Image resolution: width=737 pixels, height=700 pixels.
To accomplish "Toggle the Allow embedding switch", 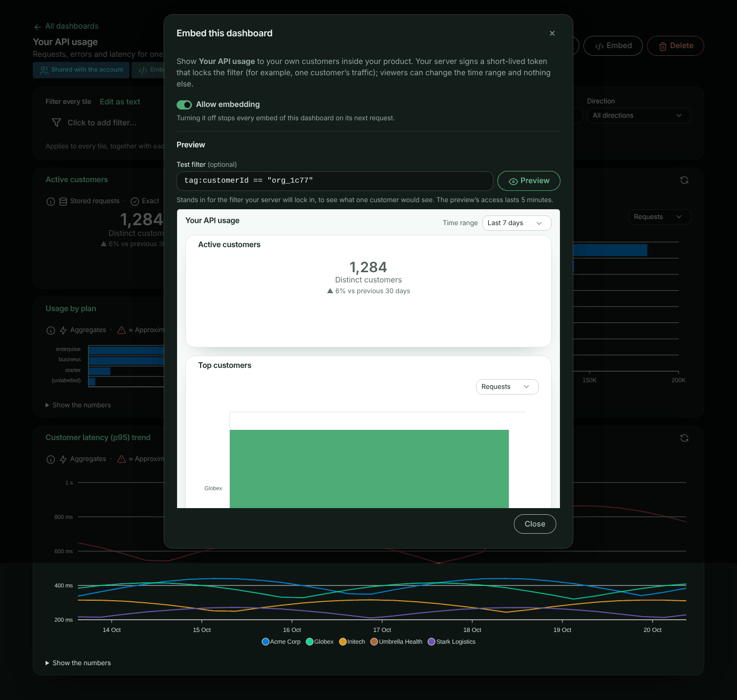I will click(184, 105).
